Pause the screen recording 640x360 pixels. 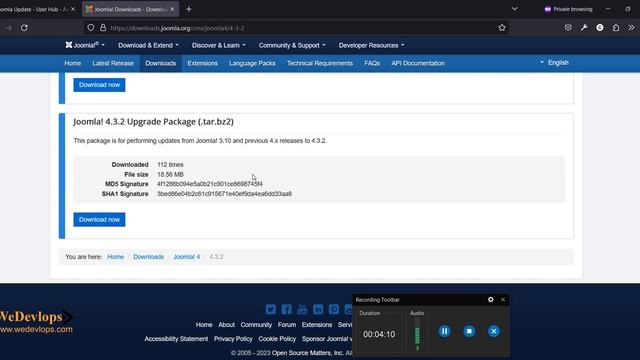[444, 331]
